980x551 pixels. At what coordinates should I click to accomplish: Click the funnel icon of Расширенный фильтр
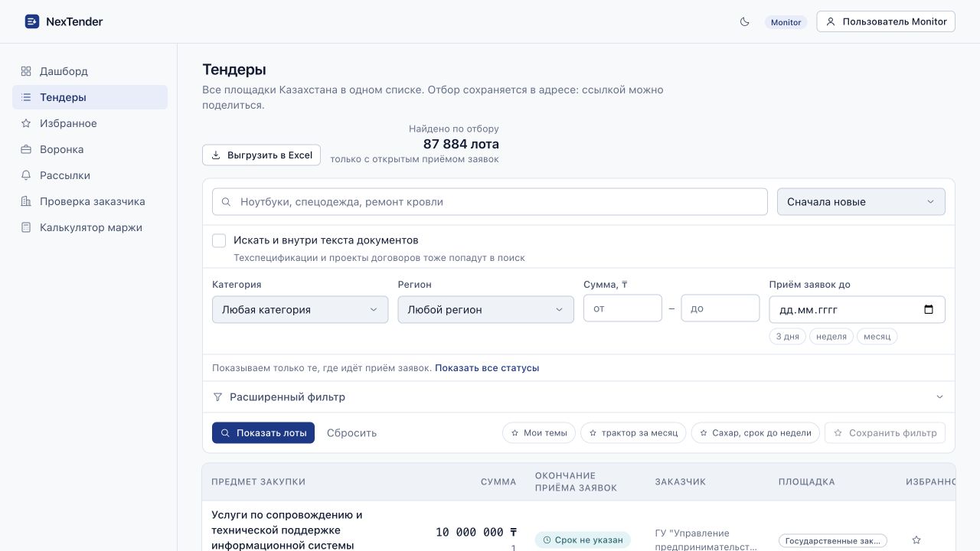pyautogui.click(x=217, y=397)
